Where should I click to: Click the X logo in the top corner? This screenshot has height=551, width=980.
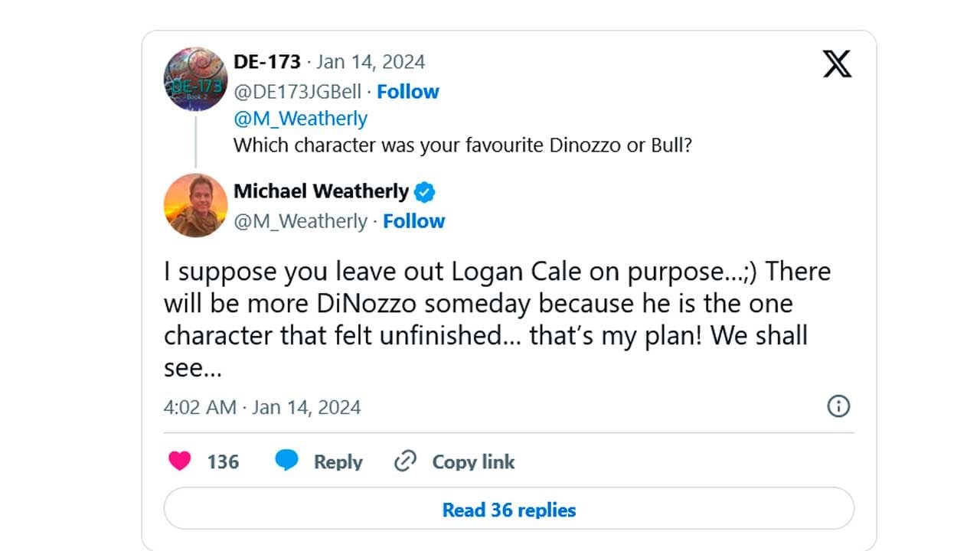coord(837,64)
